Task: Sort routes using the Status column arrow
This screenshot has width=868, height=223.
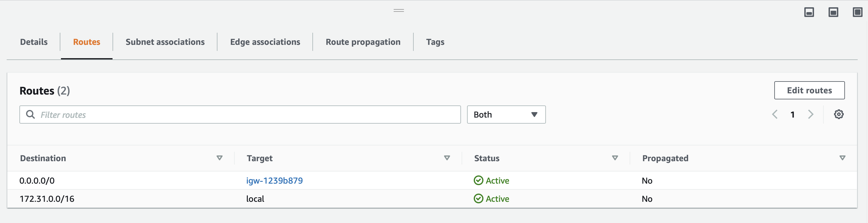Action: point(615,158)
